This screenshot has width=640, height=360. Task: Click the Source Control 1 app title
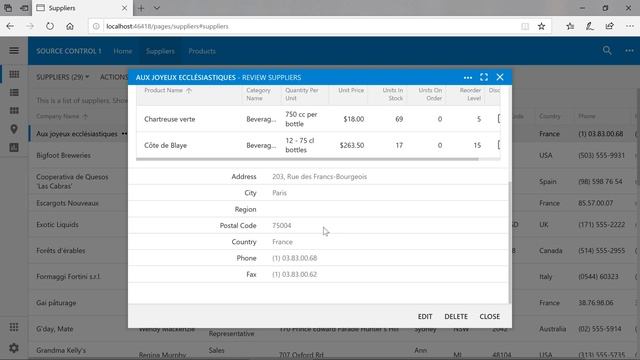pyautogui.click(x=69, y=51)
